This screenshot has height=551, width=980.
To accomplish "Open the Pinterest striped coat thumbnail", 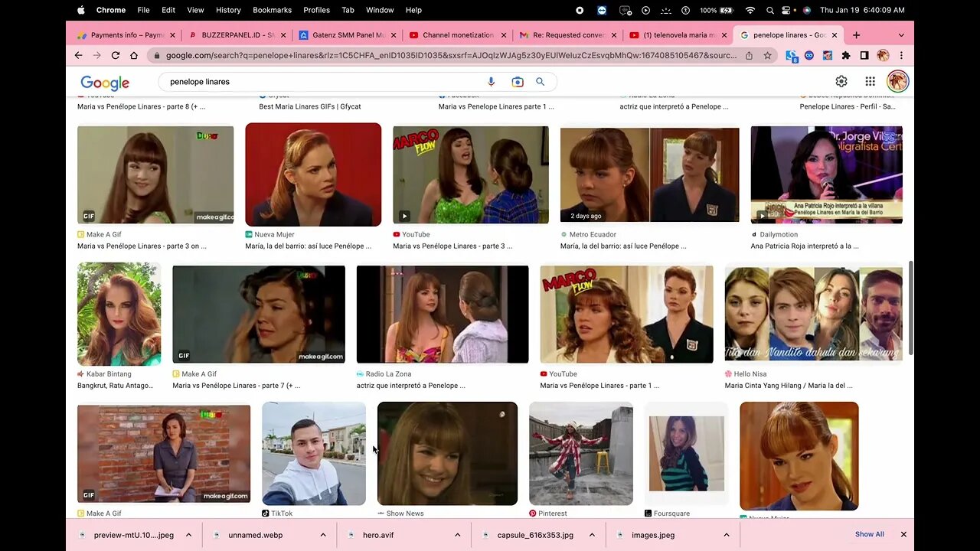I will pyautogui.click(x=581, y=453).
